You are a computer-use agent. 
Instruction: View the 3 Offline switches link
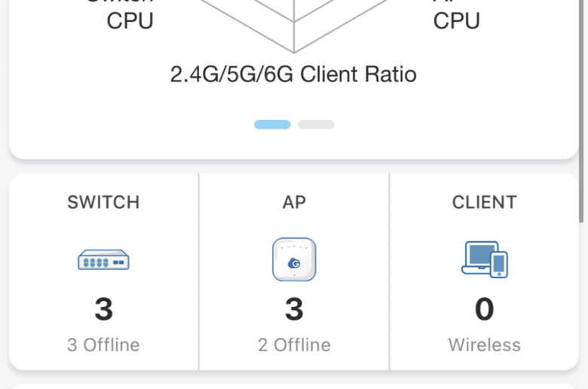pos(103,345)
